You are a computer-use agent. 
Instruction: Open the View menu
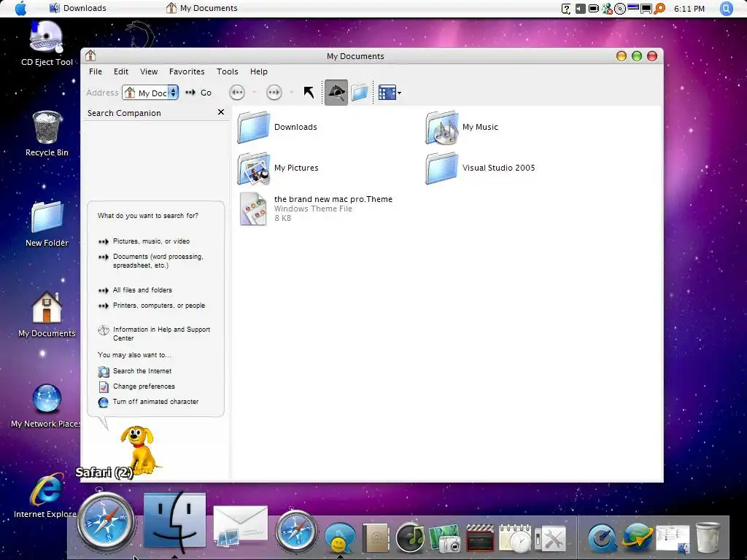pos(149,71)
